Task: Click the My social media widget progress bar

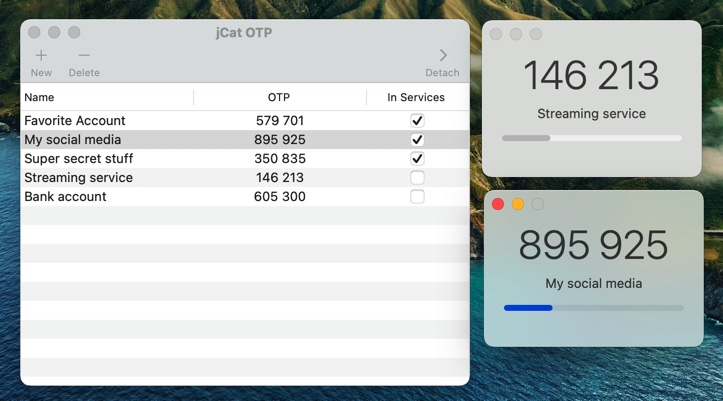Action: (x=594, y=308)
